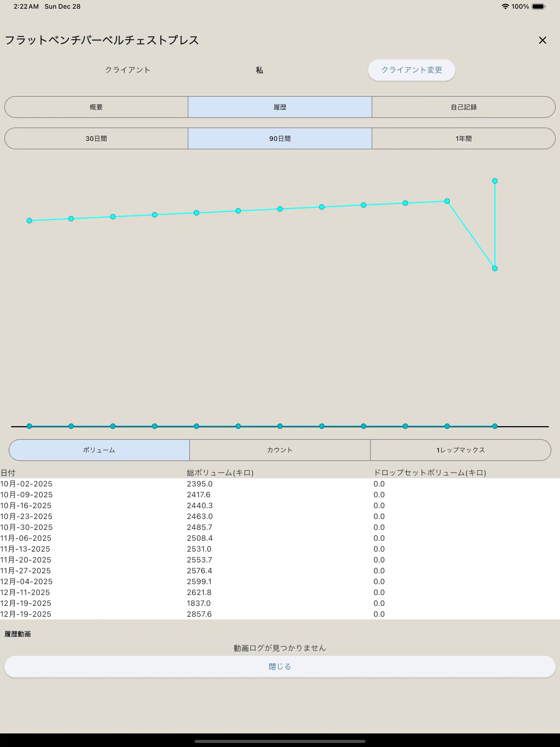Tap the first data point of the upper line
The image size is (560, 747).
[x=29, y=220]
